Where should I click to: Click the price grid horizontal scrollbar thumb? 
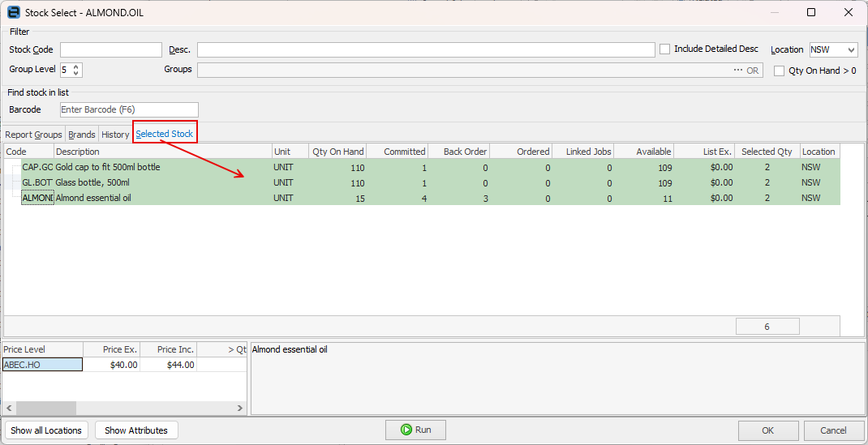[x=46, y=408]
